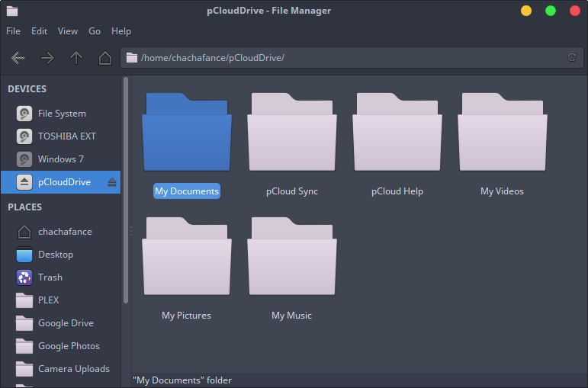Select the My Videos folder icon
588x388 pixels.
503,132
